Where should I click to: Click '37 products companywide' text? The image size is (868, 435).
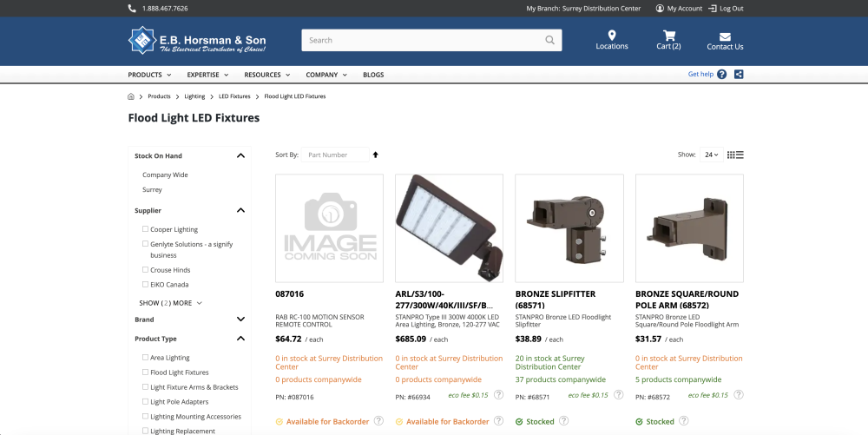560,379
